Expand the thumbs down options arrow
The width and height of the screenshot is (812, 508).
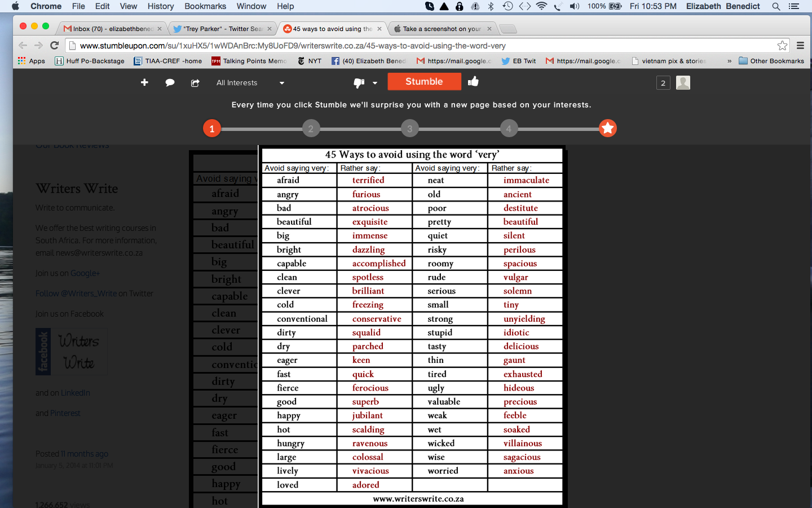(x=375, y=83)
